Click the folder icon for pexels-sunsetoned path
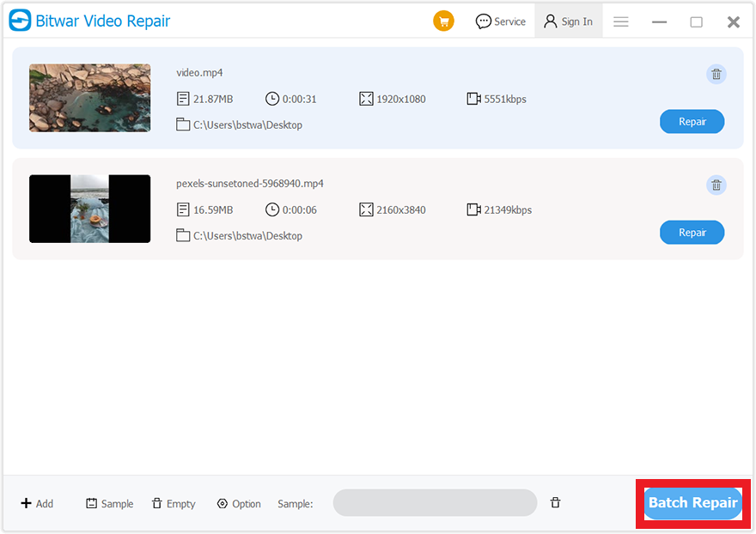The width and height of the screenshot is (756, 534). click(x=183, y=235)
